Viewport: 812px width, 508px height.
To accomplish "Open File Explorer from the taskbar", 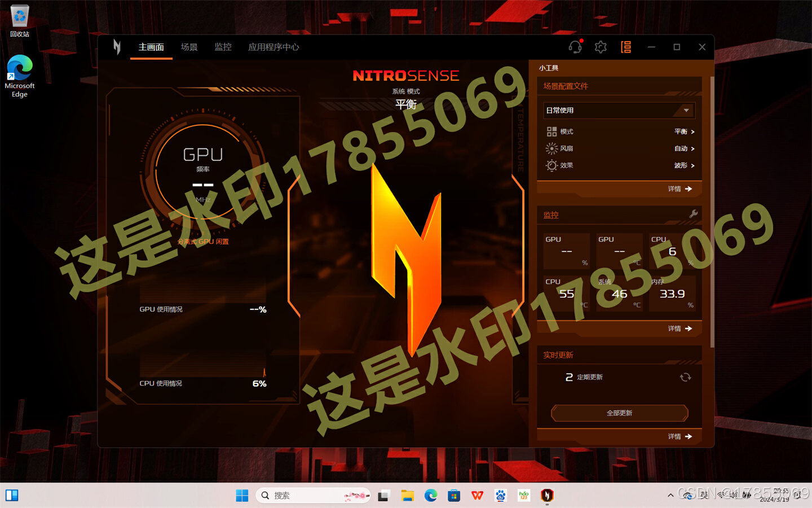I will click(407, 496).
